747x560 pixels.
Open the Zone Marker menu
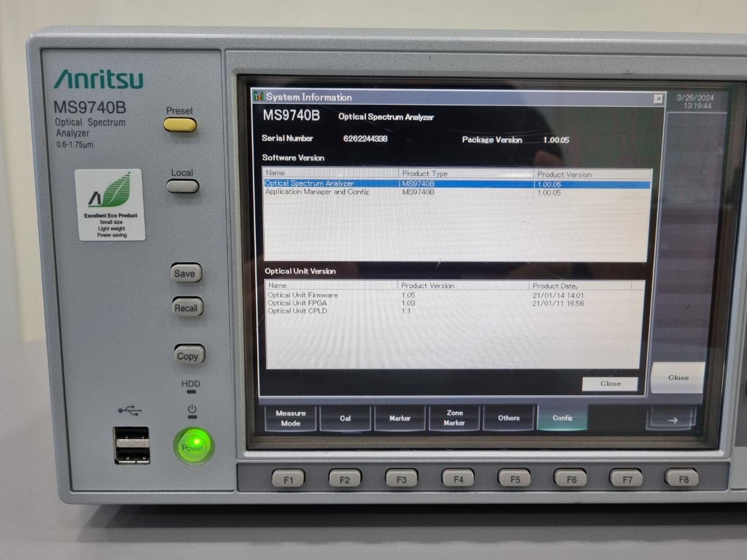pos(454,418)
